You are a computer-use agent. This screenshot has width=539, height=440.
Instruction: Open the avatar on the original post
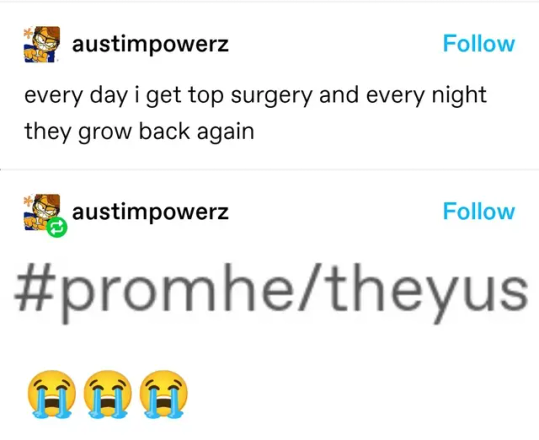point(42,44)
